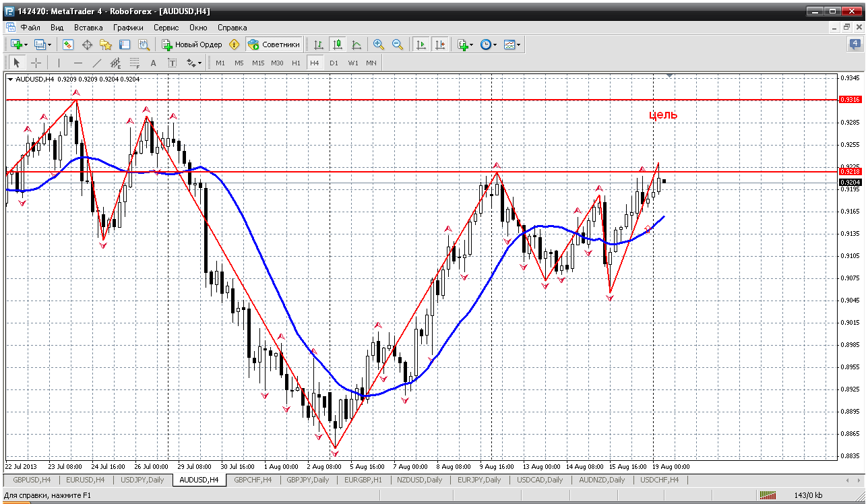Screen dimensions: 868x504
Task: Switch chart to line chart mode
Action: (x=356, y=44)
